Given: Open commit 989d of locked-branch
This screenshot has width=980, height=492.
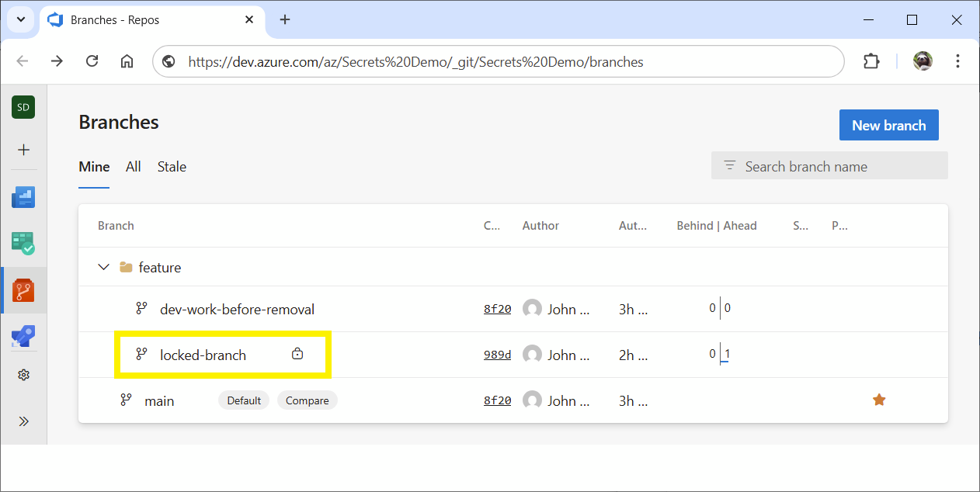Looking at the screenshot, I should pos(497,355).
